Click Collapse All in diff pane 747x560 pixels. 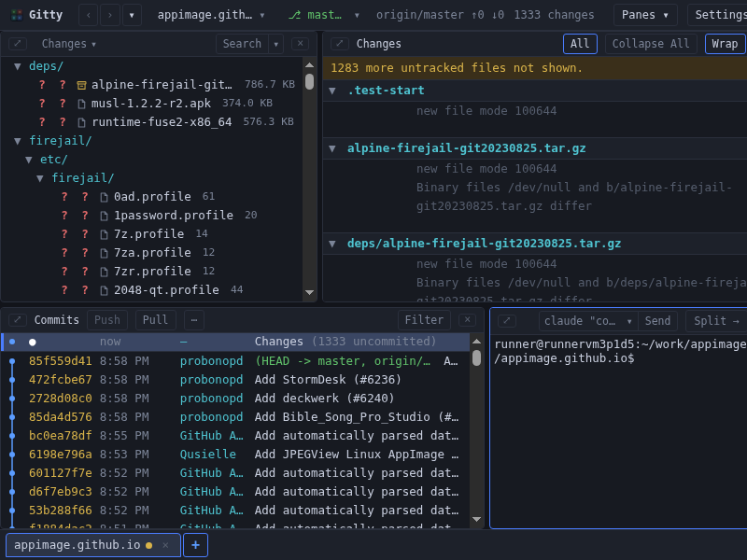[651, 44]
